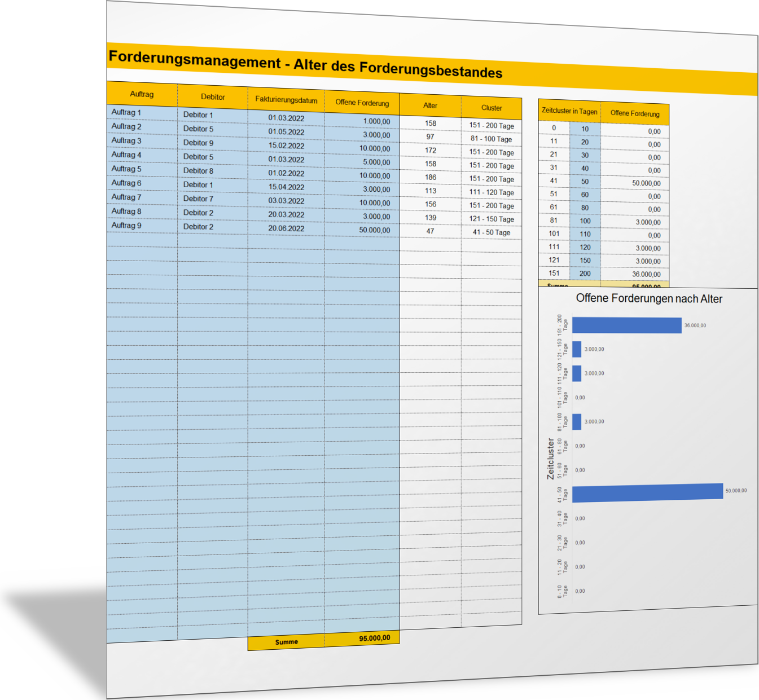Select cluster cell "121 - 150 Tage"
This screenshot has height=700, width=759.
[x=492, y=219]
